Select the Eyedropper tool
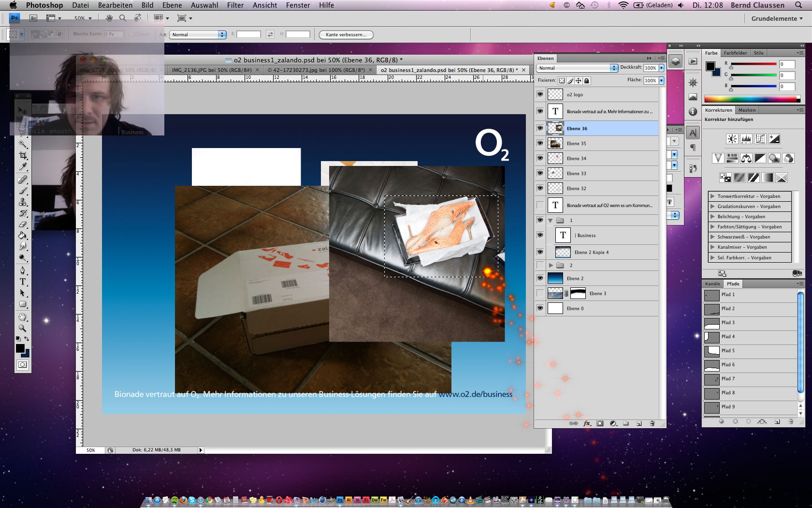The image size is (812, 508). click(23, 167)
